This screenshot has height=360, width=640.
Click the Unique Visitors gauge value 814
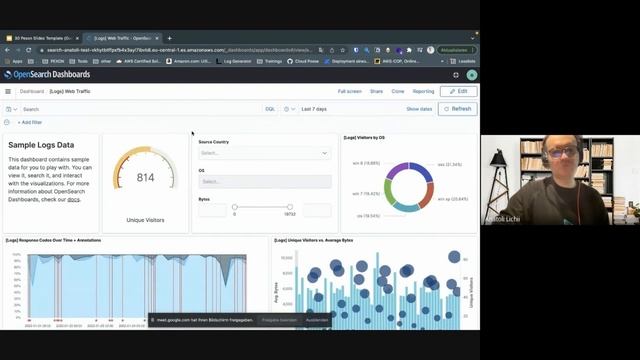point(145,178)
